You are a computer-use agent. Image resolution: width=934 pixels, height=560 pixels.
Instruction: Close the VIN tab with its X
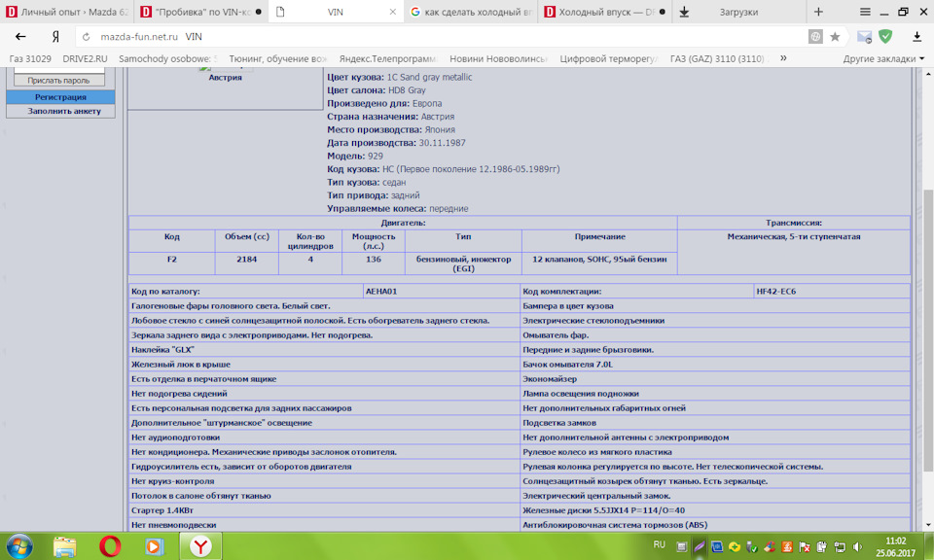click(x=392, y=12)
